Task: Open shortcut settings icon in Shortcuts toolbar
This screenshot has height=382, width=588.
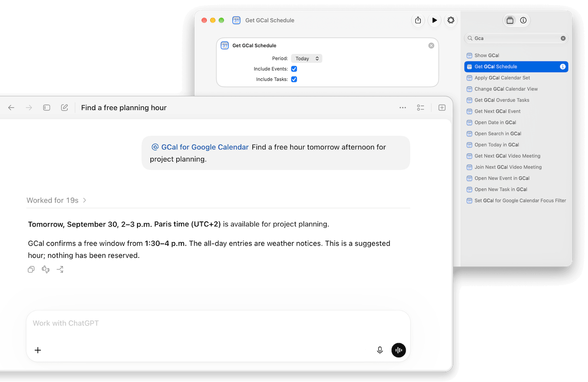Action: 451,20
